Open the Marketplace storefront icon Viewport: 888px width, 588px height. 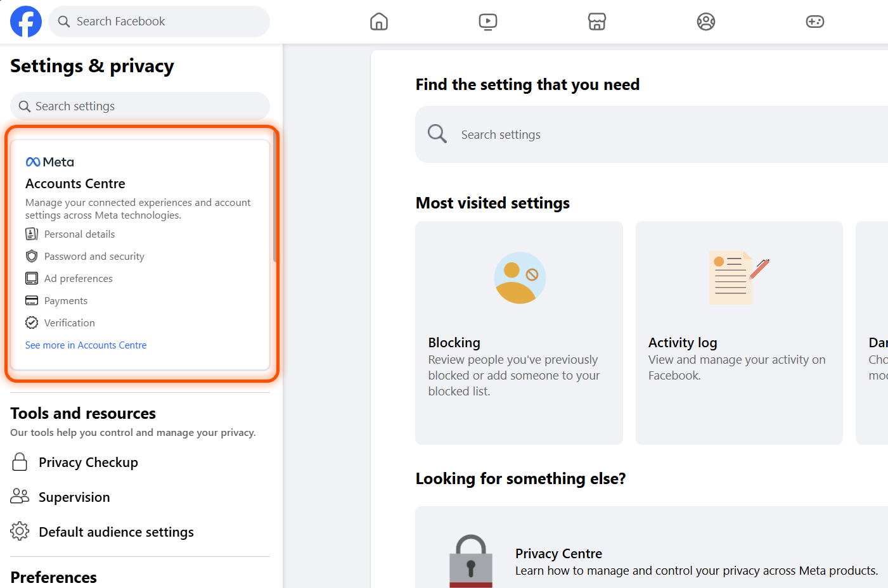(x=597, y=22)
